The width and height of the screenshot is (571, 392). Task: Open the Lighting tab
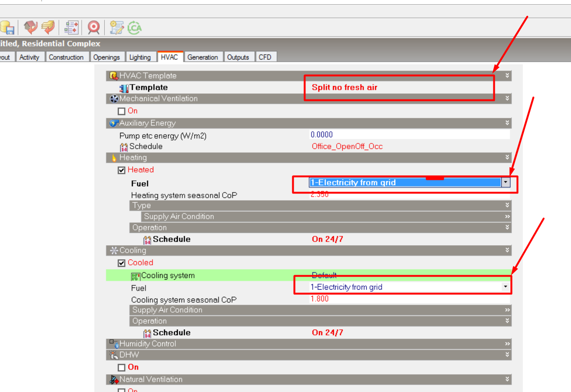click(140, 57)
